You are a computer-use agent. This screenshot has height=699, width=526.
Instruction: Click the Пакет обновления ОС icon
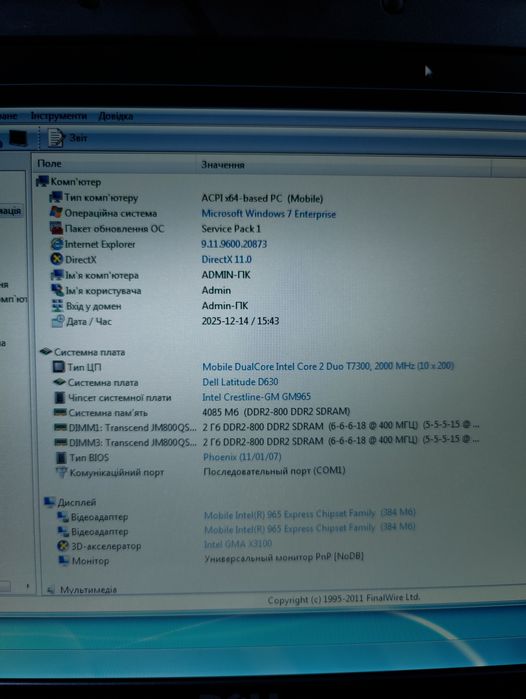57,228
